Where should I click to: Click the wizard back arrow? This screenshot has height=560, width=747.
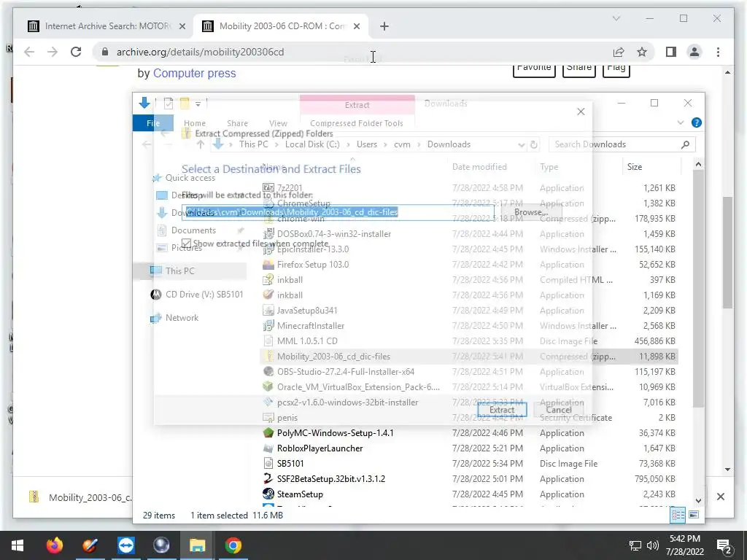point(165,133)
